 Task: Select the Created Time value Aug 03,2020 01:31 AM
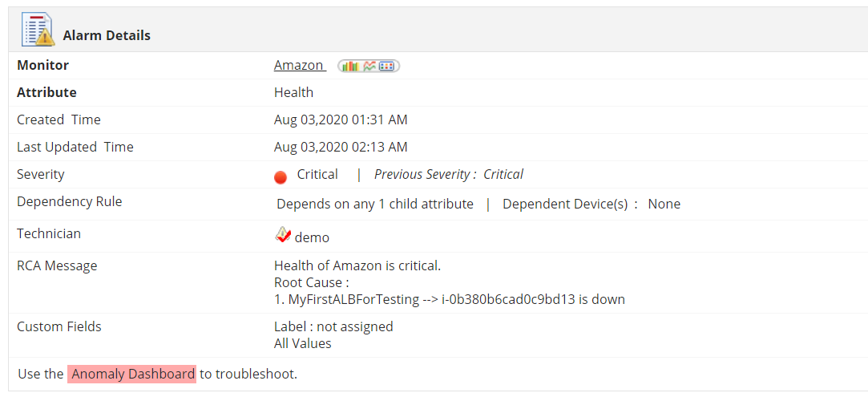tap(341, 119)
